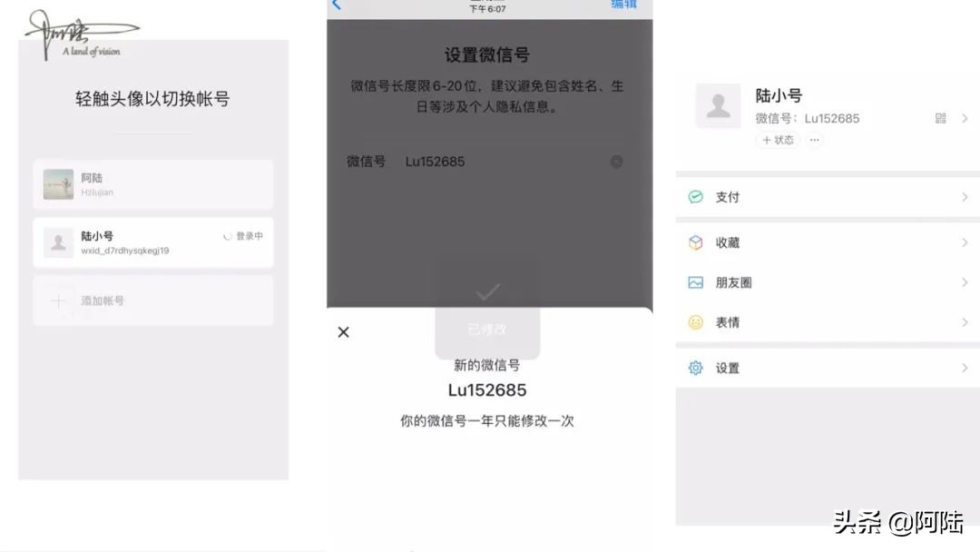Tap the 朋友圈 Moments icon
Viewport: 980px width, 552px height.
click(x=695, y=281)
